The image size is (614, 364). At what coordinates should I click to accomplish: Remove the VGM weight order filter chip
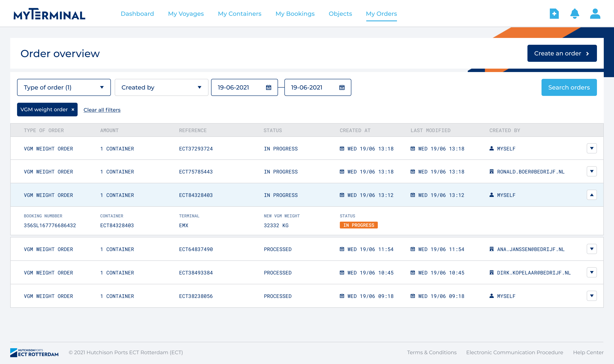click(73, 109)
